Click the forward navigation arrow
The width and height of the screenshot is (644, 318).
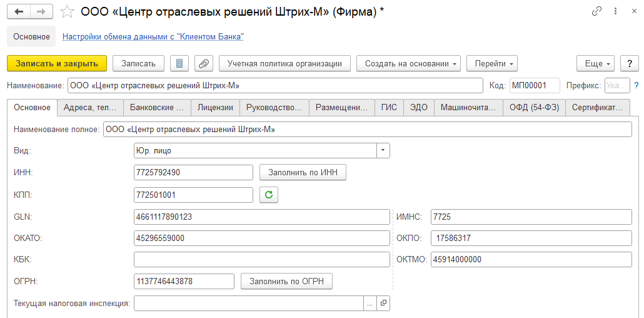41,12
